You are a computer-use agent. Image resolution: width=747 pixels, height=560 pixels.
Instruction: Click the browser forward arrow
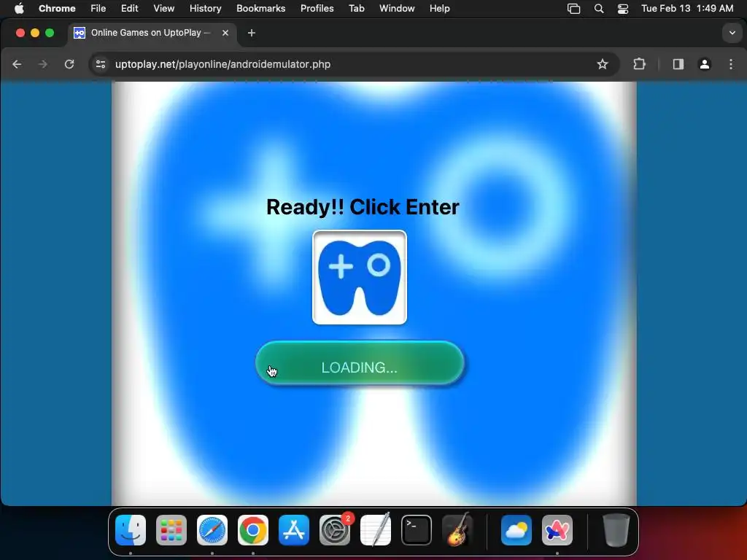[x=43, y=64]
